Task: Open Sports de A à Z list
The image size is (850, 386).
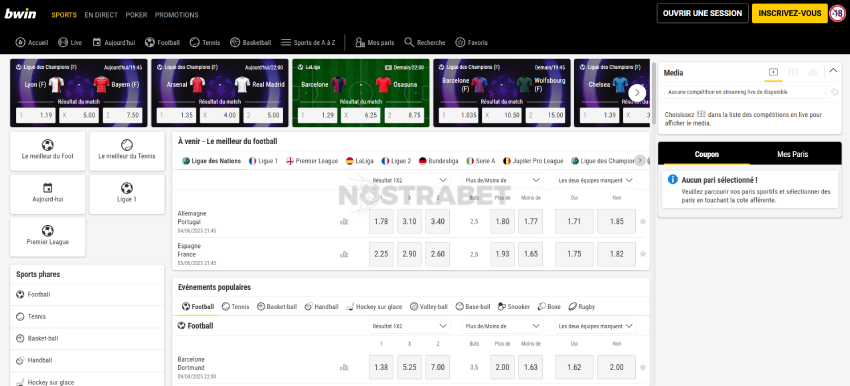Action: [308, 42]
